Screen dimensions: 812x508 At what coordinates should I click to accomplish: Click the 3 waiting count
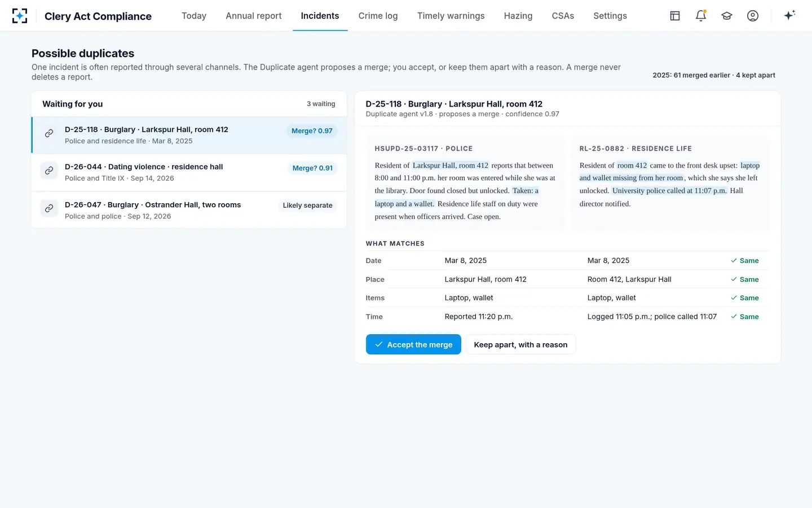coord(321,104)
